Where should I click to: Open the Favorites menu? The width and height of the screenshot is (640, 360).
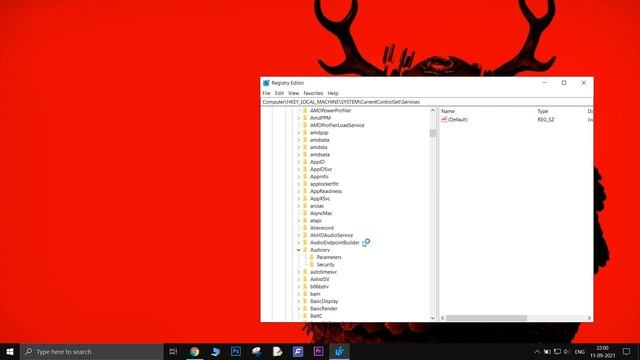click(313, 93)
